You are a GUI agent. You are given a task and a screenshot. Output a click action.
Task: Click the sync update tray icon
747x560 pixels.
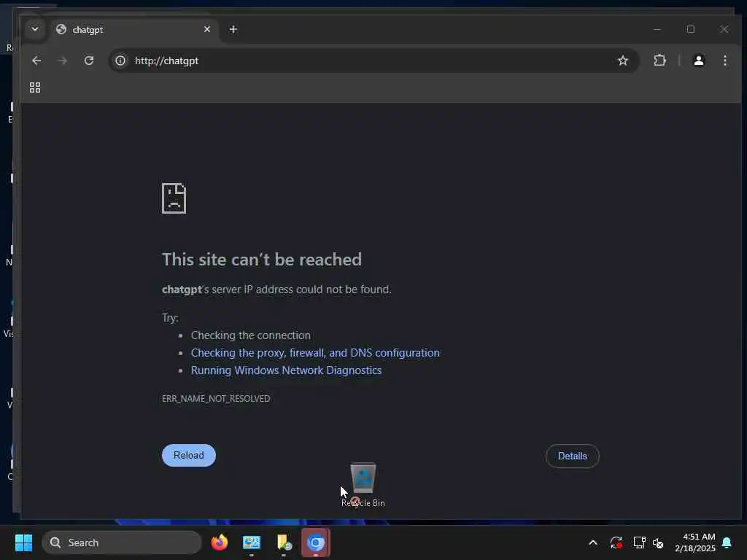(x=616, y=542)
